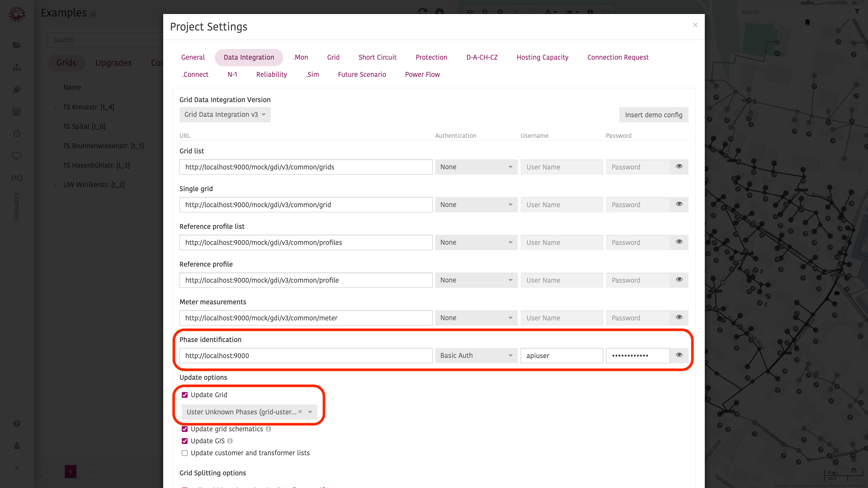This screenshot has width=868, height=488.
Task: Click the Phase identification URL field
Action: [306, 356]
